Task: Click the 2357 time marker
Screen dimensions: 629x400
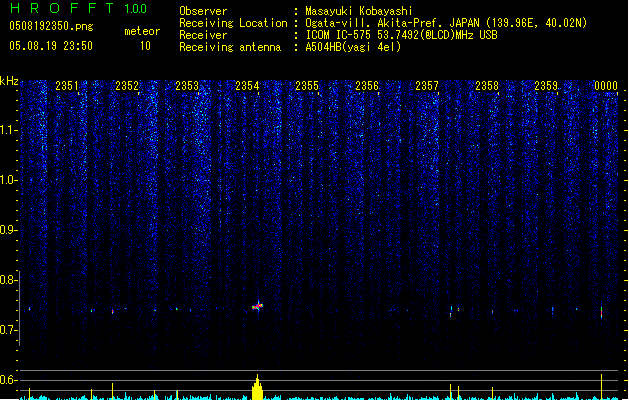Action: tap(427, 85)
